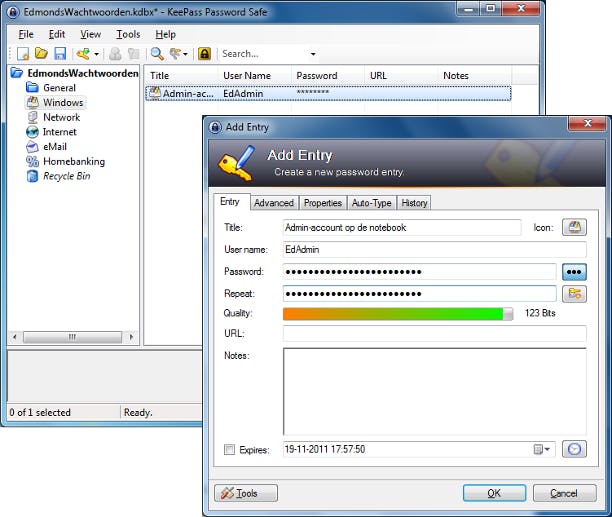
Task: Open the expiry date picker dropdown
Action: coord(542,449)
